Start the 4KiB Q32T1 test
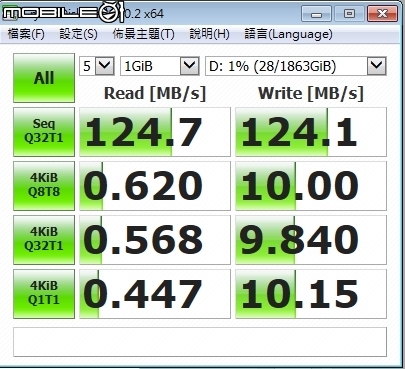This screenshot has width=405, height=369. (x=44, y=240)
